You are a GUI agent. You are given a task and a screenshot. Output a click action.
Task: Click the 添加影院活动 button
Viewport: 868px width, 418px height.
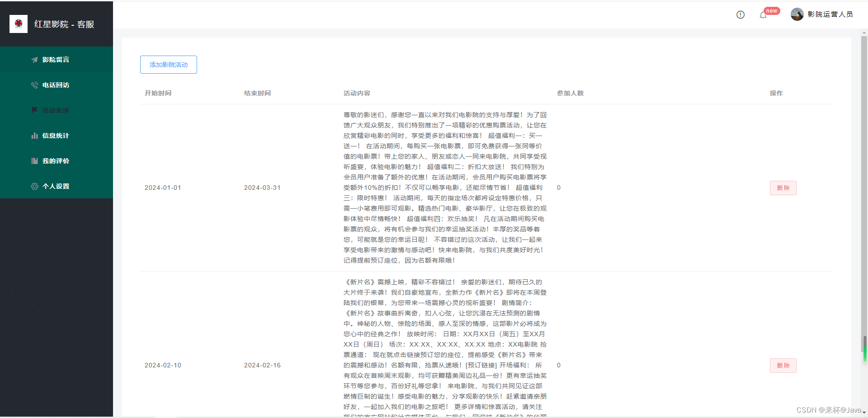(169, 65)
